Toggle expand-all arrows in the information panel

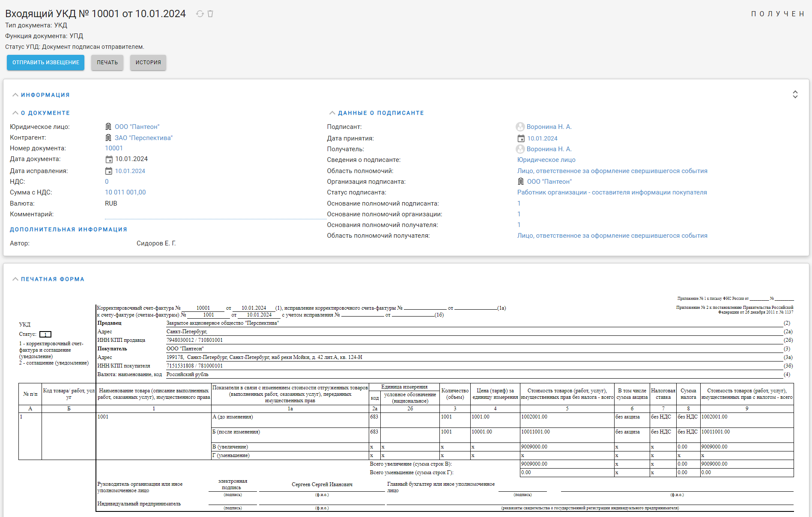(795, 95)
